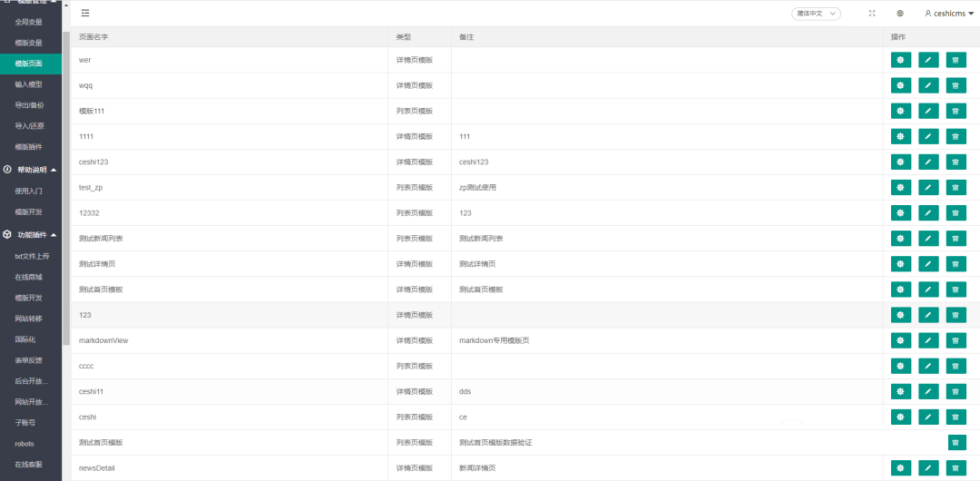Open settings for the markdownView template
The image size is (980, 481).
click(900, 340)
